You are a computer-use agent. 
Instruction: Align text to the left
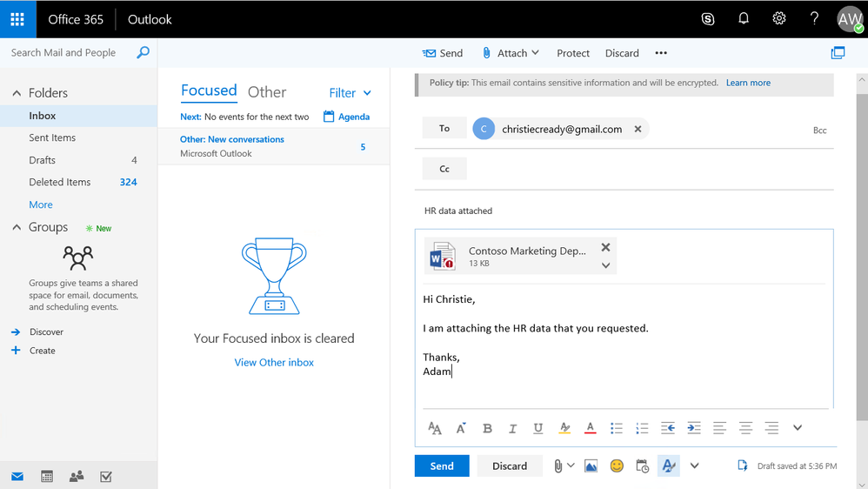[719, 428]
